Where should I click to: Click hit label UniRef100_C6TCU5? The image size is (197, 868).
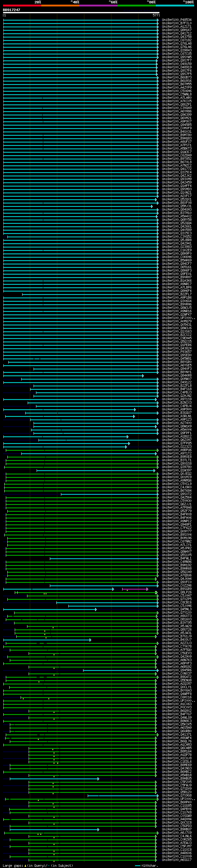click(176, 54)
